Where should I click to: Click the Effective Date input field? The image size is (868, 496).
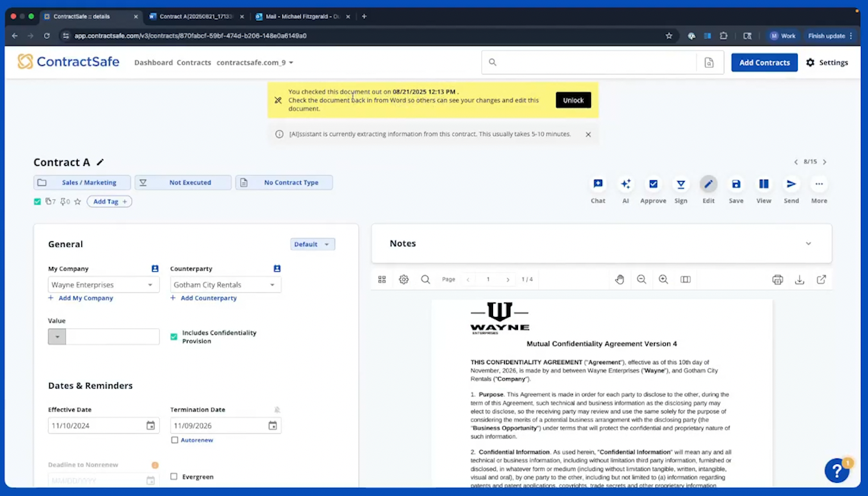point(96,426)
